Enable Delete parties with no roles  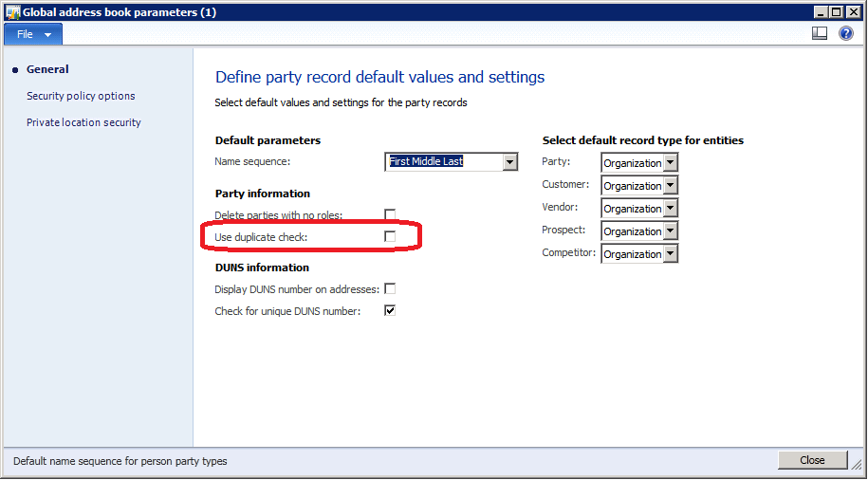pyautogui.click(x=390, y=214)
